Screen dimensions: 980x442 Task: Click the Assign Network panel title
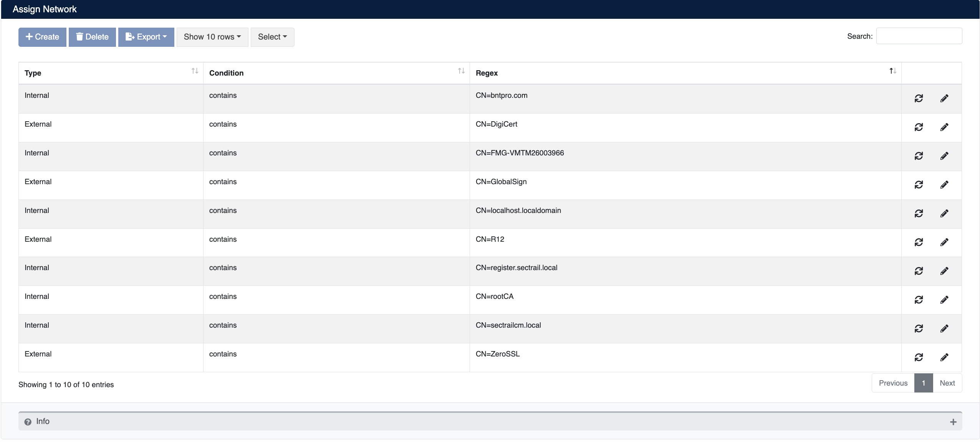click(x=45, y=9)
